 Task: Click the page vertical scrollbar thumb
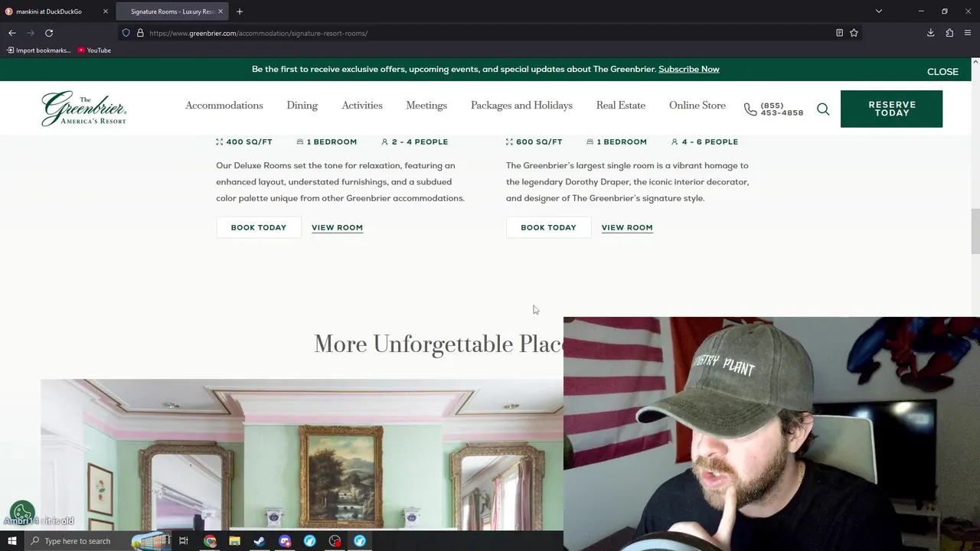click(x=975, y=230)
